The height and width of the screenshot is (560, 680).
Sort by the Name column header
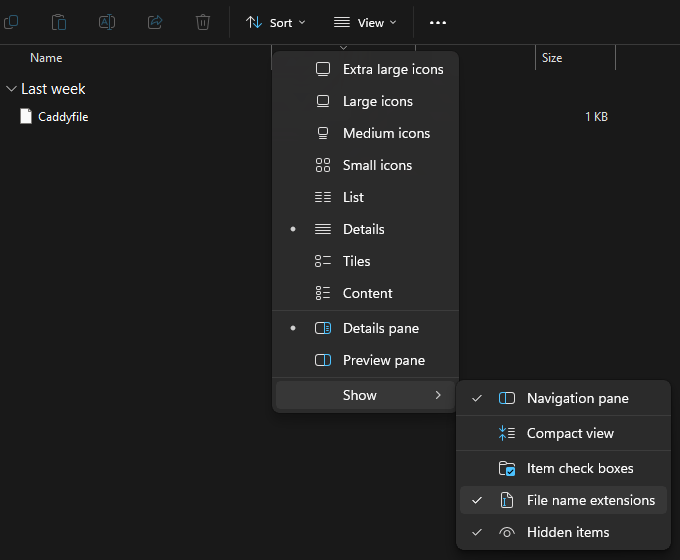pos(46,58)
